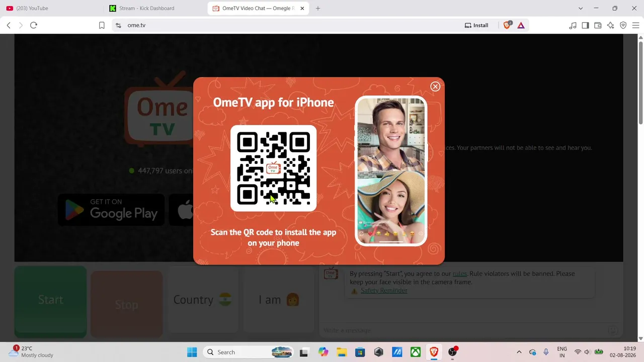Viewport: 644px width, 362px height.
Task: Start a video chat
Action: tap(50, 301)
